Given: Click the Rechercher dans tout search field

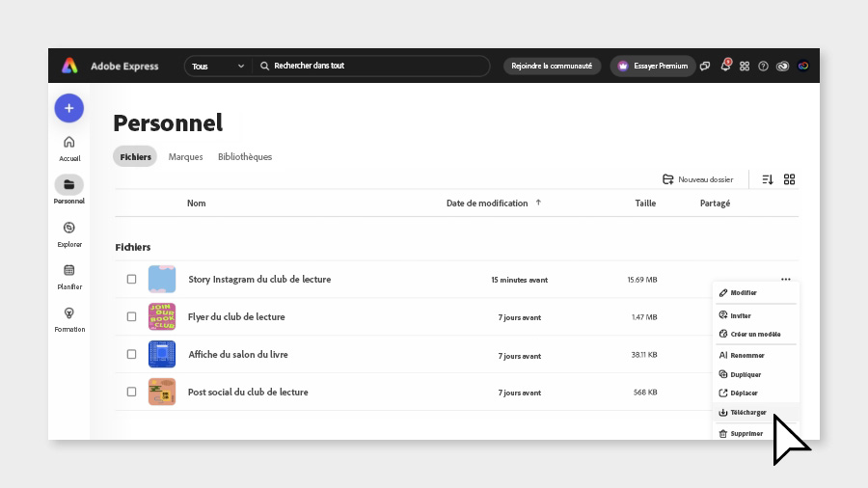Looking at the screenshot, I should 376,66.
